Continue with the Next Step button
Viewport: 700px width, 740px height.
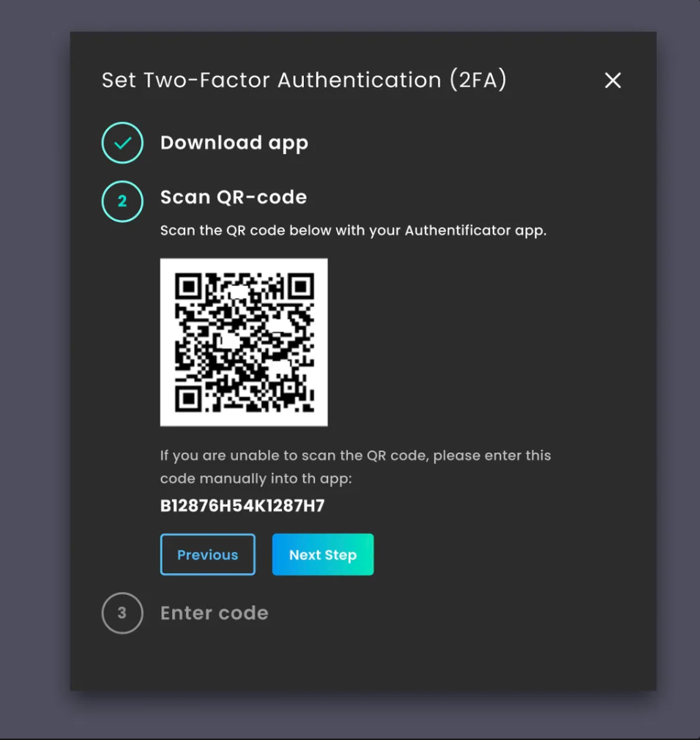323,555
